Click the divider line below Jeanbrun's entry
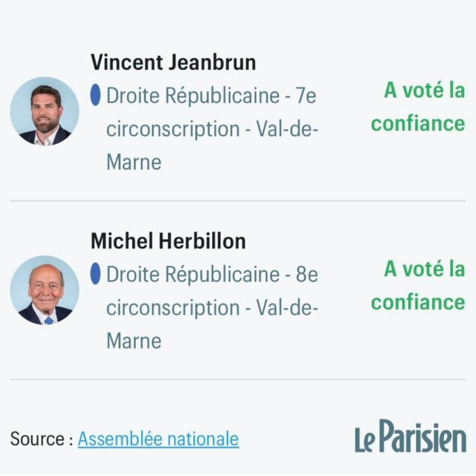This screenshot has width=476, height=476. [238, 201]
